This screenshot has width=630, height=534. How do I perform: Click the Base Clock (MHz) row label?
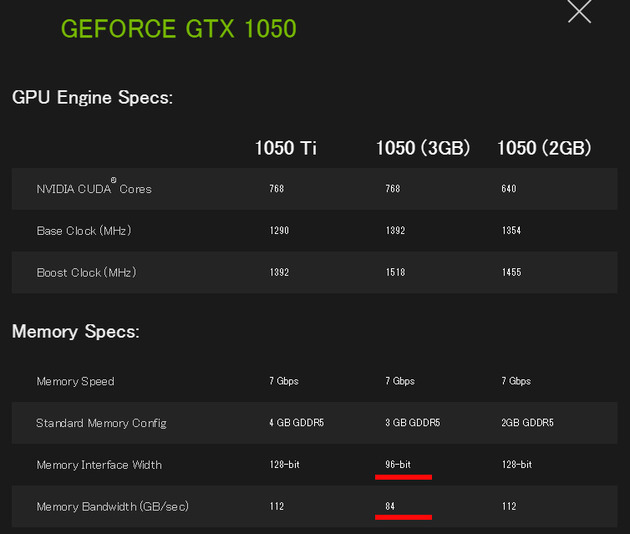pos(84,231)
